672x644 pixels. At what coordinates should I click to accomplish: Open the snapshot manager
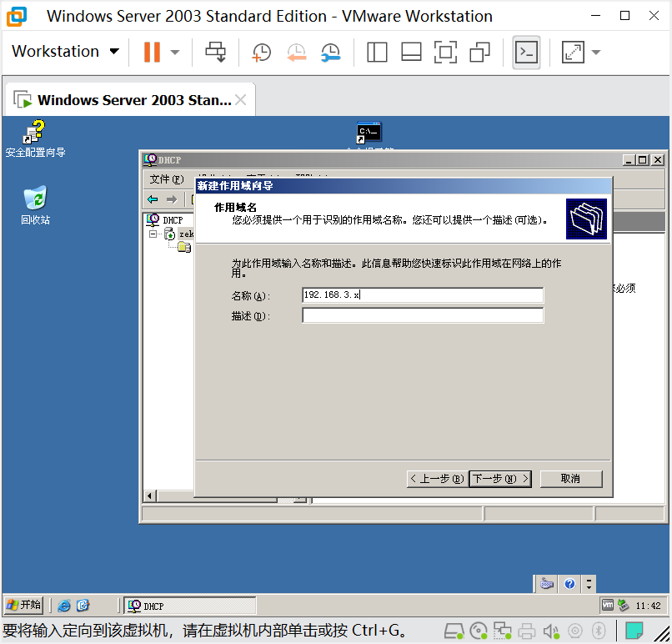(x=330, y=53)
